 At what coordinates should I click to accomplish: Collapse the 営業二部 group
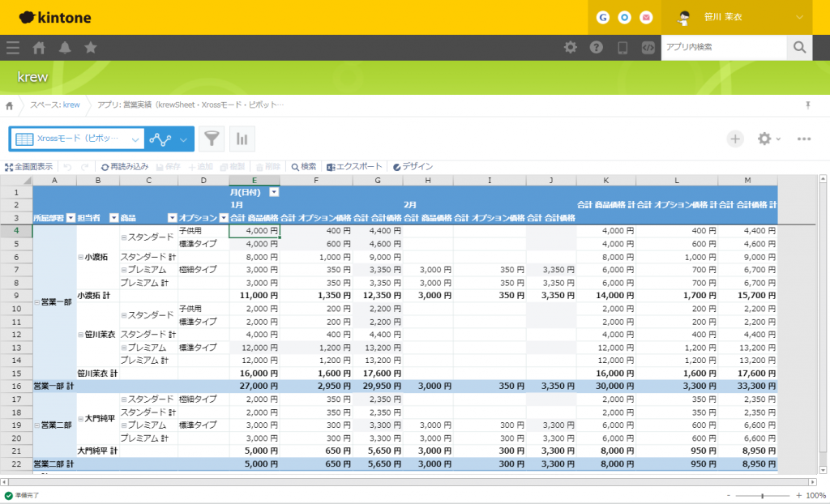coord(37,425)
